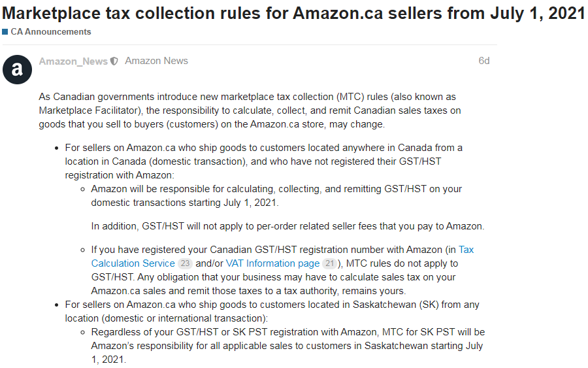The width and height of the screenshot is (588, 368).
Task: Click the bullet 'Amazon will be responsible for calculating'
Action: 276,196
